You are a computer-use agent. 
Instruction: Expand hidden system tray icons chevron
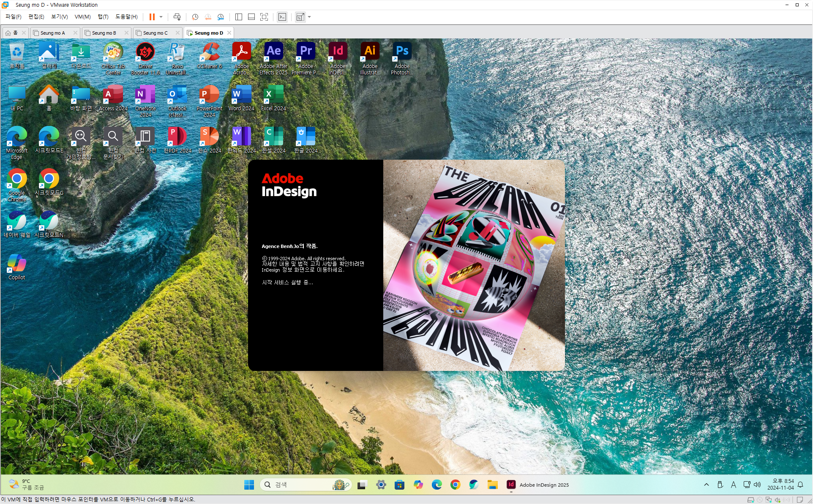707,485
